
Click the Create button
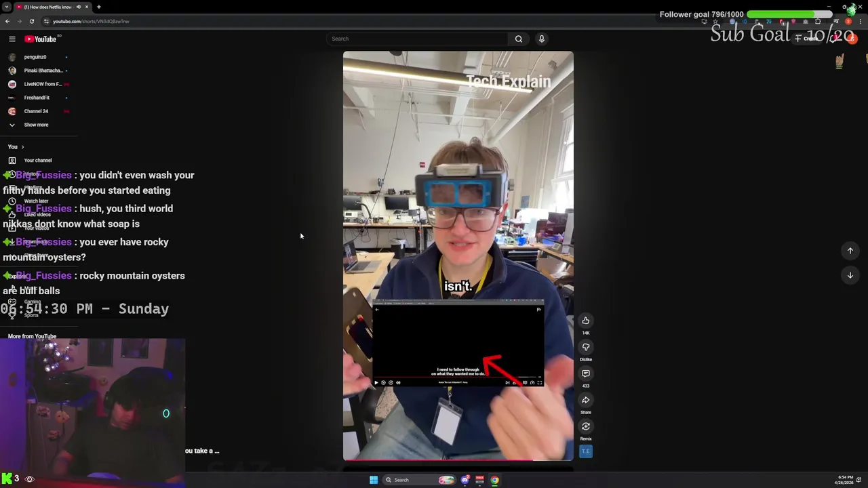pos(807,39)
